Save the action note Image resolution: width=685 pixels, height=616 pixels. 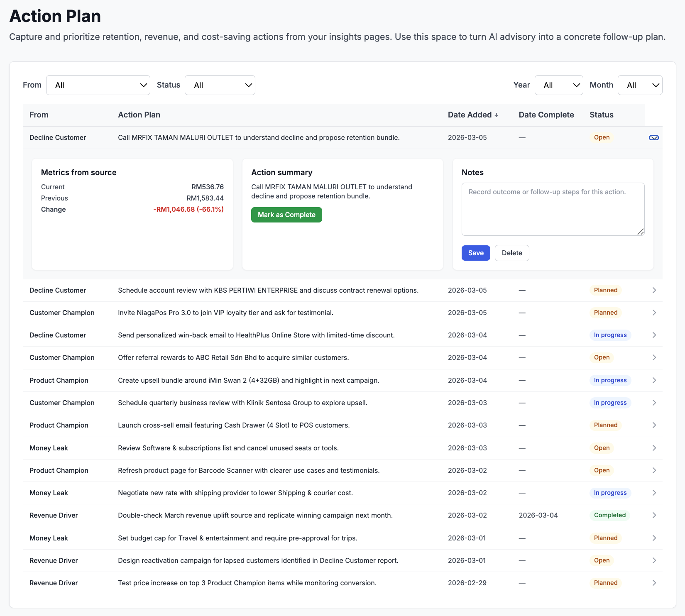(475, 253)
